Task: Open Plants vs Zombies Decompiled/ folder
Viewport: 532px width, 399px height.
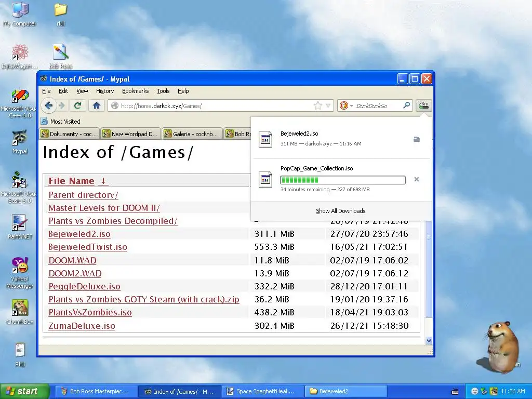Action: click(113, 221)
